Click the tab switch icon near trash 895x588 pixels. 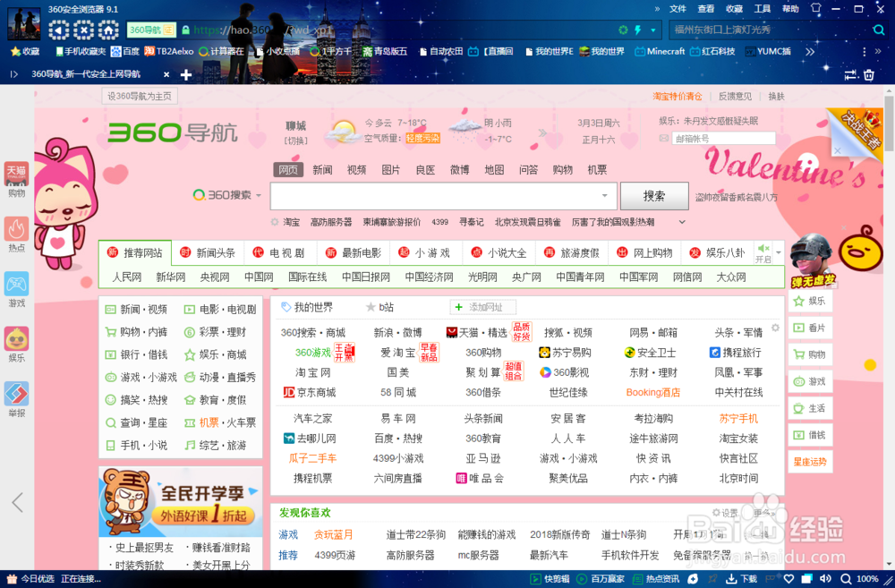point(850,75)
